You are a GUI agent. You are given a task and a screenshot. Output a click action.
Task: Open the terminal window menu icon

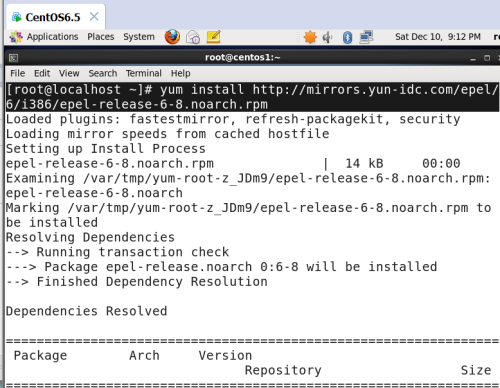[x=13, y=58]
